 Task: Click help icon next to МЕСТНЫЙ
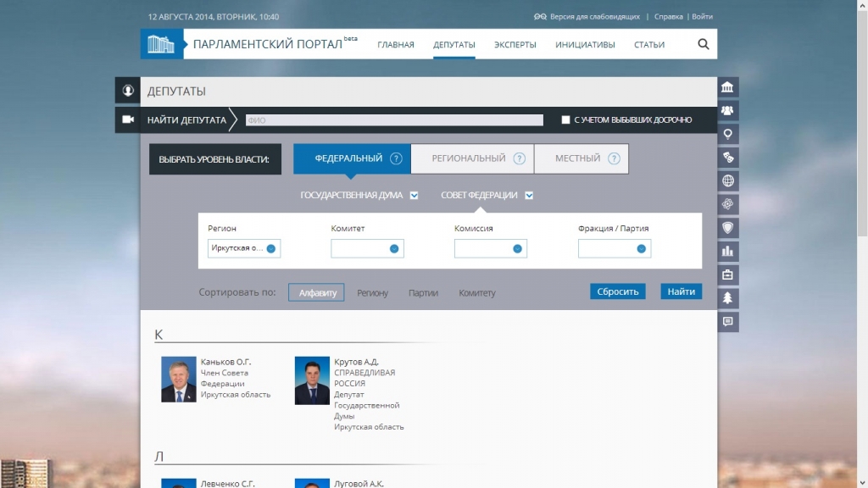[614, 158]
